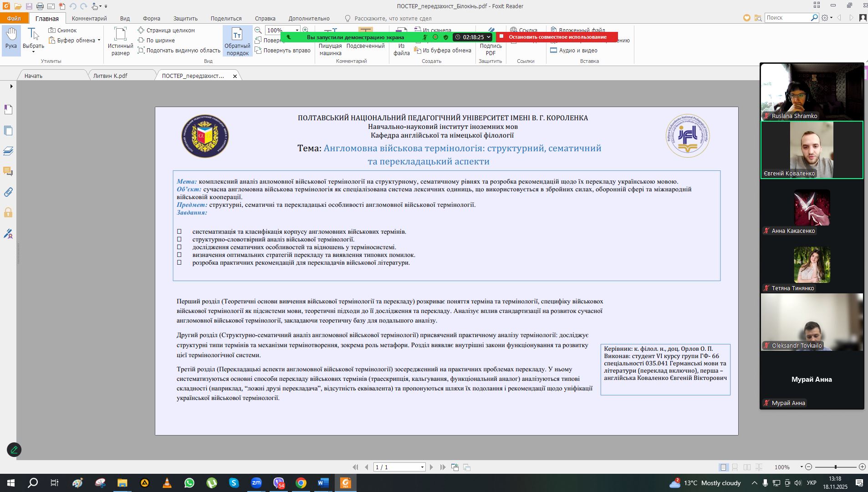This screenshot has width=868, height=492.
Task: Open the Comments panel in the sidebar
Action: (x=8, y=172)
